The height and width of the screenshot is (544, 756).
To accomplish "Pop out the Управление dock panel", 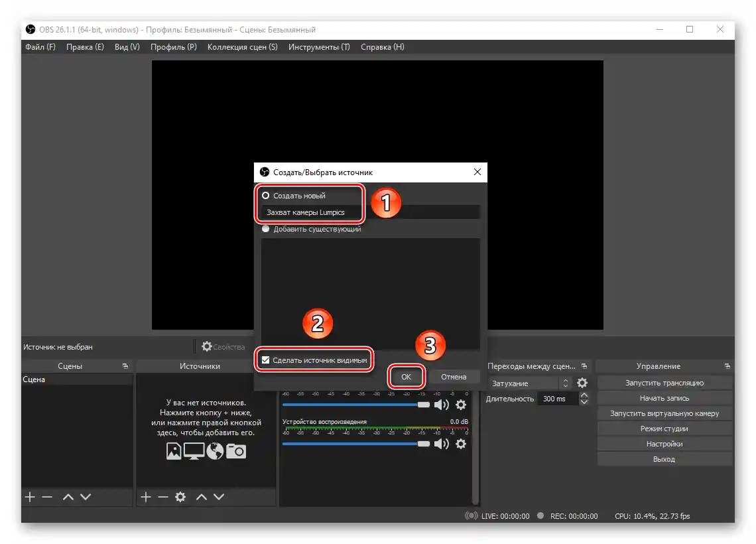I will click(x=727, y=366).
